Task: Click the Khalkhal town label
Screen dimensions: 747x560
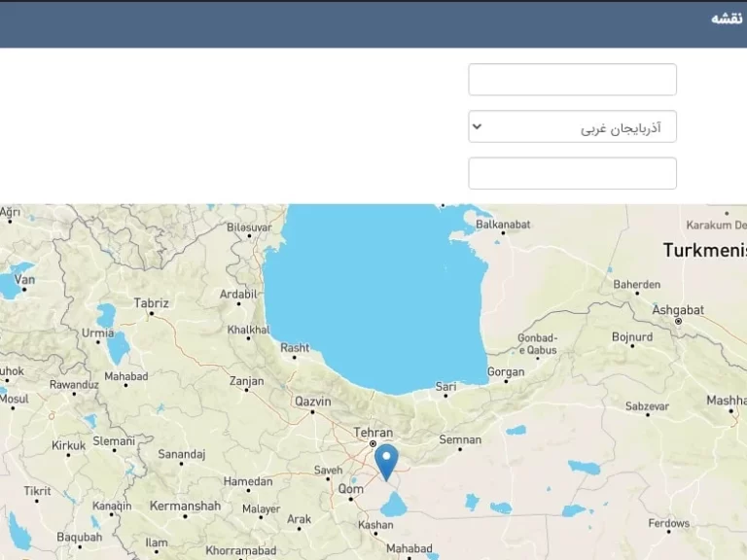Action: [248, 330]
